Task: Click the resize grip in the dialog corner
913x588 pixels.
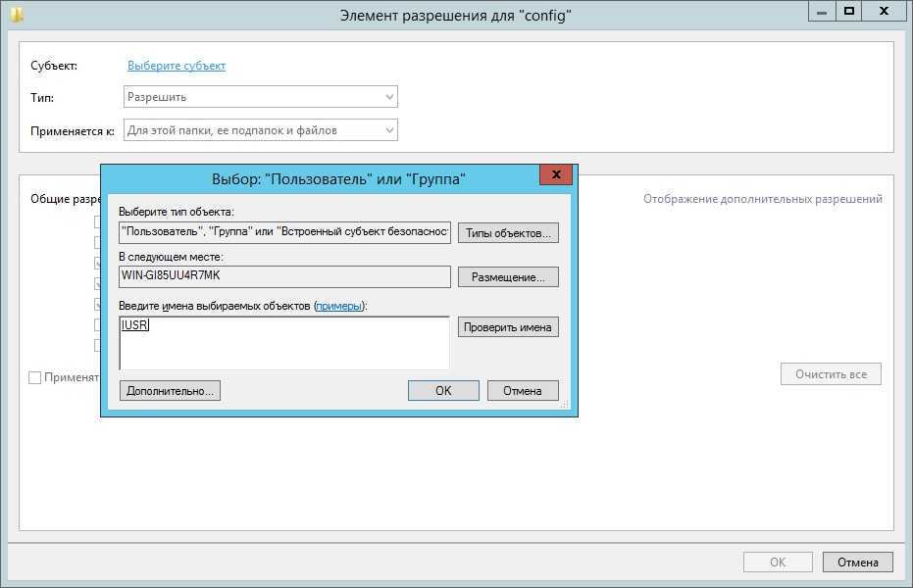Action: pos(564,404)
